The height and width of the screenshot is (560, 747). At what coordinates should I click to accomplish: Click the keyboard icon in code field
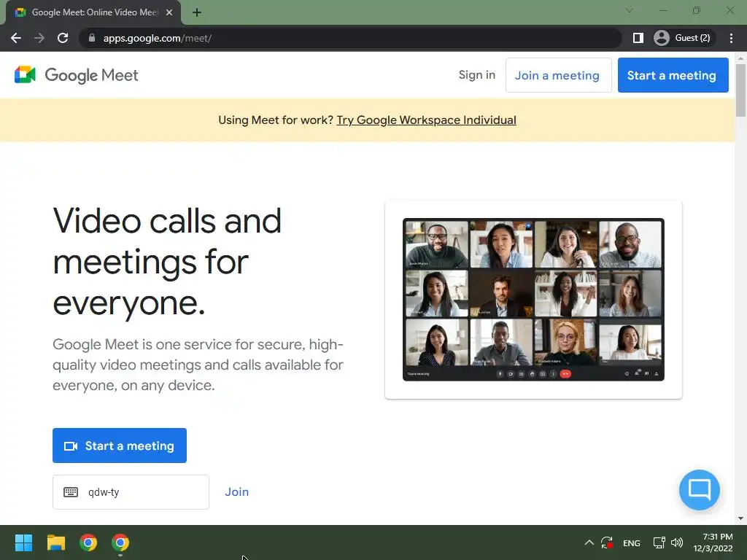(71, 492)
